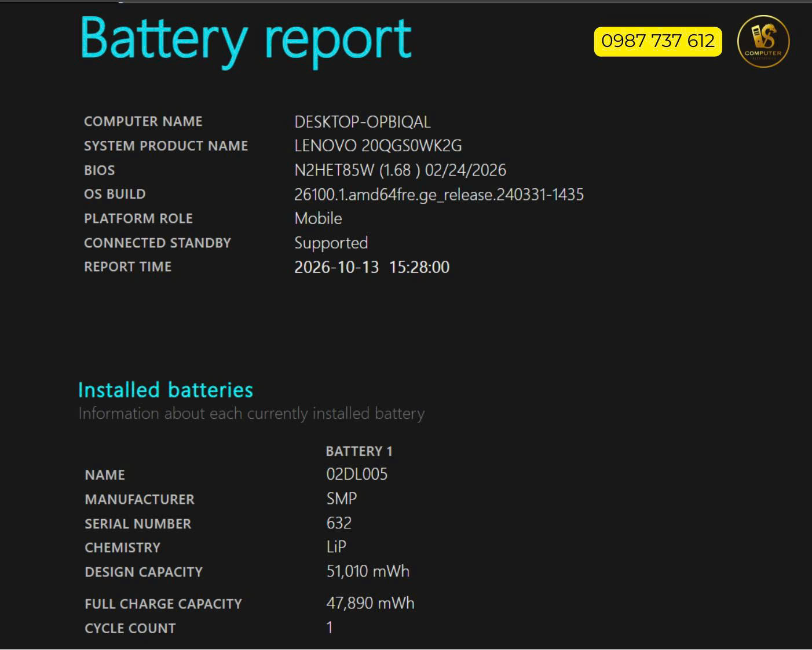Click the connected standby value "Supported"
812x650 pixels.
(x=331, y=243)
